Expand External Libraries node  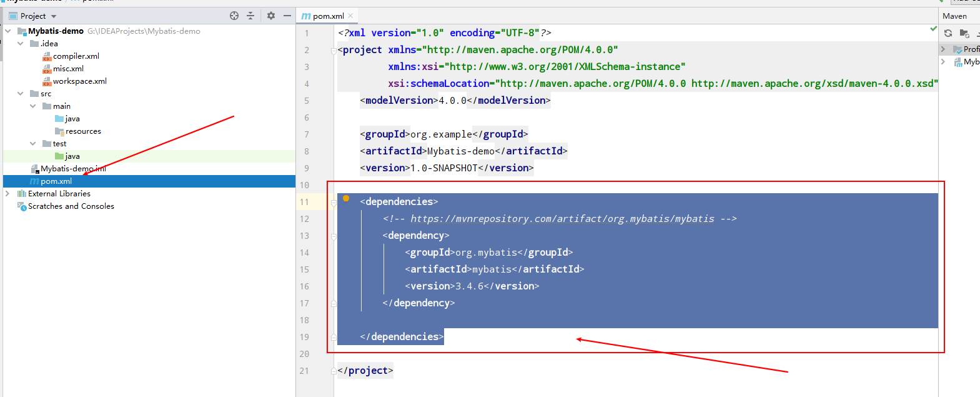click(x=8, y=193)
